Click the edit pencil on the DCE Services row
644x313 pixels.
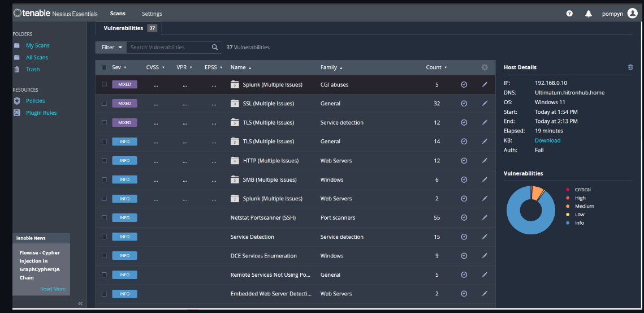pos(485,255)
